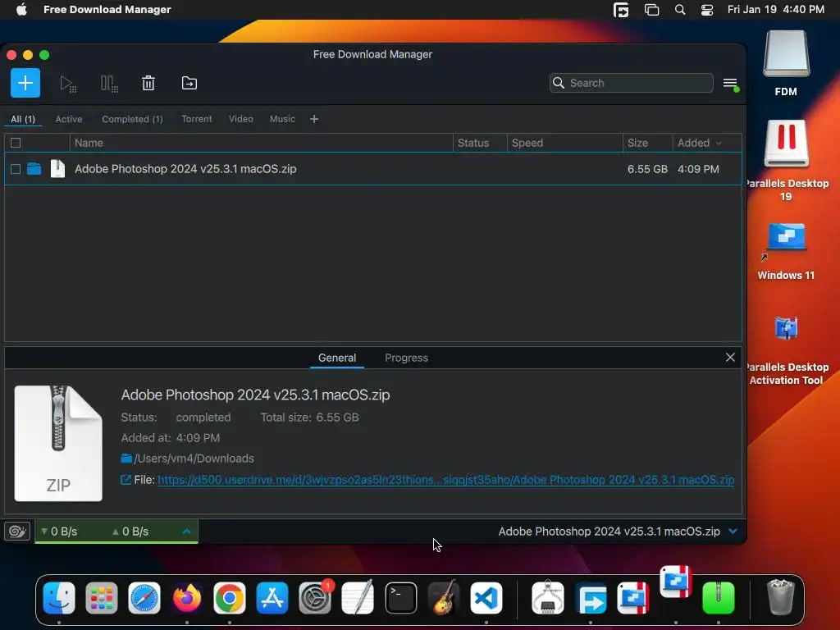Select the General details tab

(x=337, y=358)
